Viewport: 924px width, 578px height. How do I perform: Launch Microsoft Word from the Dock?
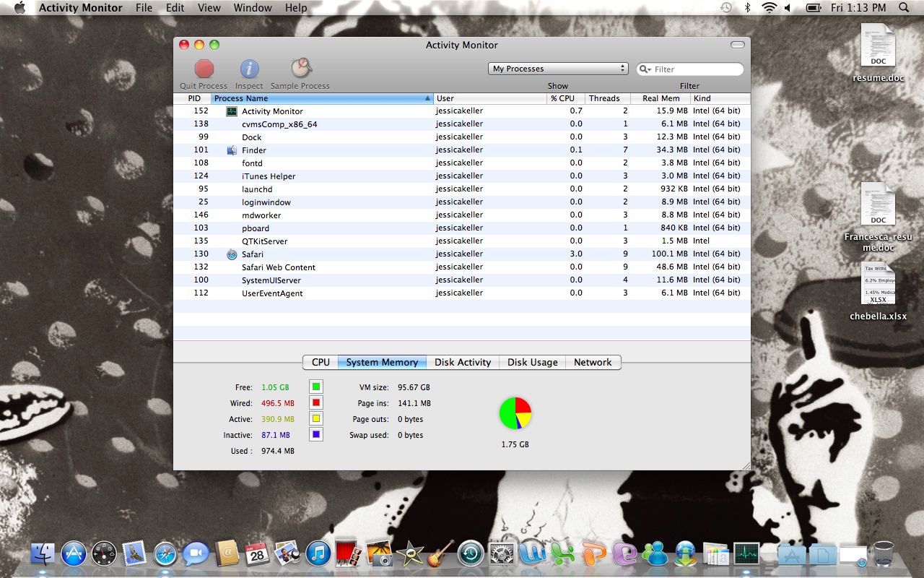click(x=533, y=554)
